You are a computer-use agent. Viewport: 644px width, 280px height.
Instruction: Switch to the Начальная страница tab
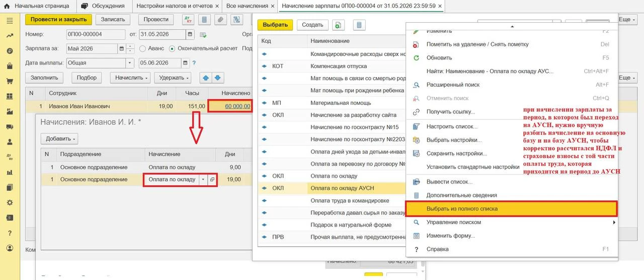pyautogui.click(x=38, y=6)
